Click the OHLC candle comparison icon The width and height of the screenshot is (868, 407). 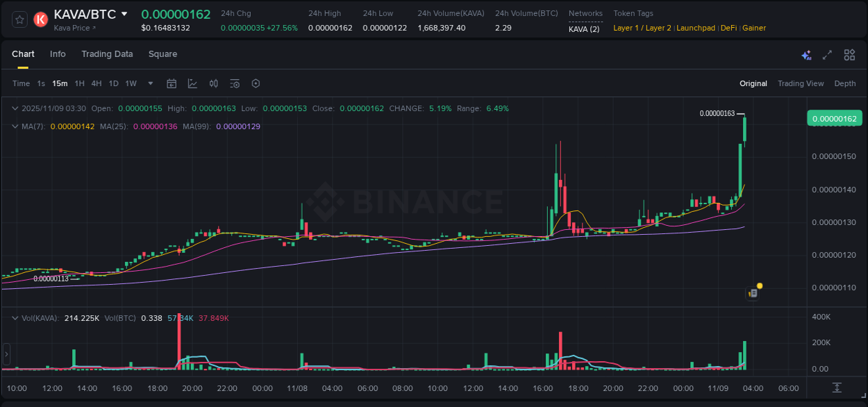tap(213, 83)
